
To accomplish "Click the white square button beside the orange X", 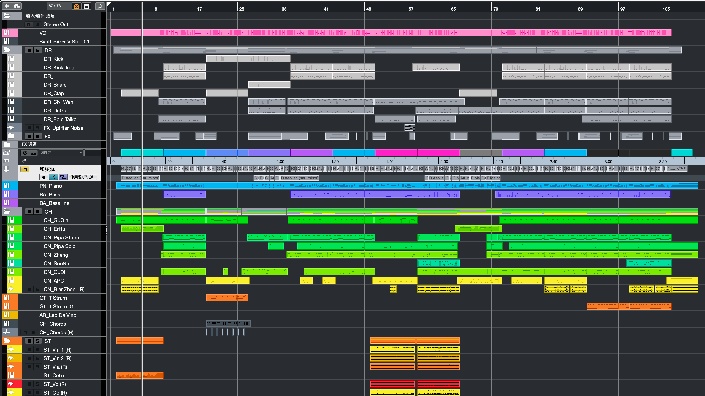I will point(86,6).
